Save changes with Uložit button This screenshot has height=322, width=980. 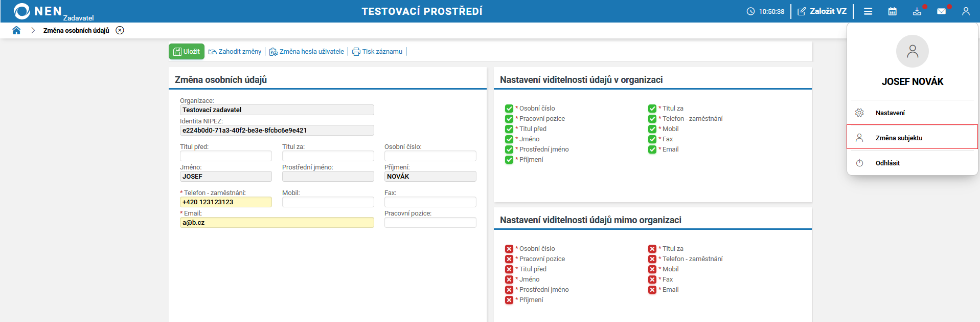pos(187,52)
